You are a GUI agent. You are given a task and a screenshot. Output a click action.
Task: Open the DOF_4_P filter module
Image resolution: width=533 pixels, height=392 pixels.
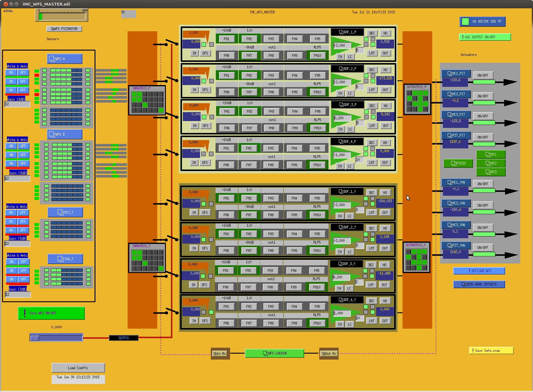347,142
